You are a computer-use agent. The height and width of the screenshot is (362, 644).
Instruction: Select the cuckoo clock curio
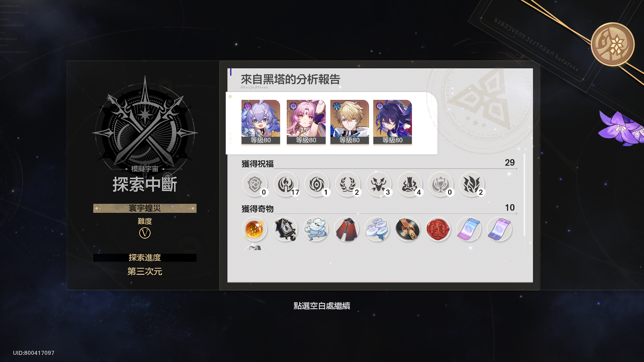pos(285,229)
